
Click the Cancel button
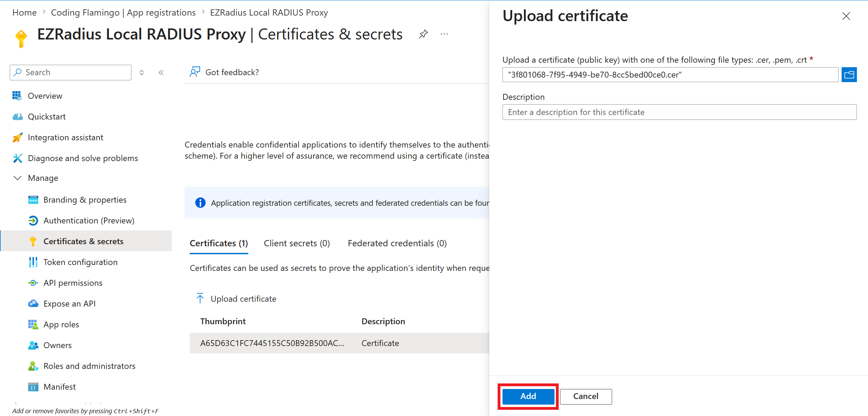(586, 396)
